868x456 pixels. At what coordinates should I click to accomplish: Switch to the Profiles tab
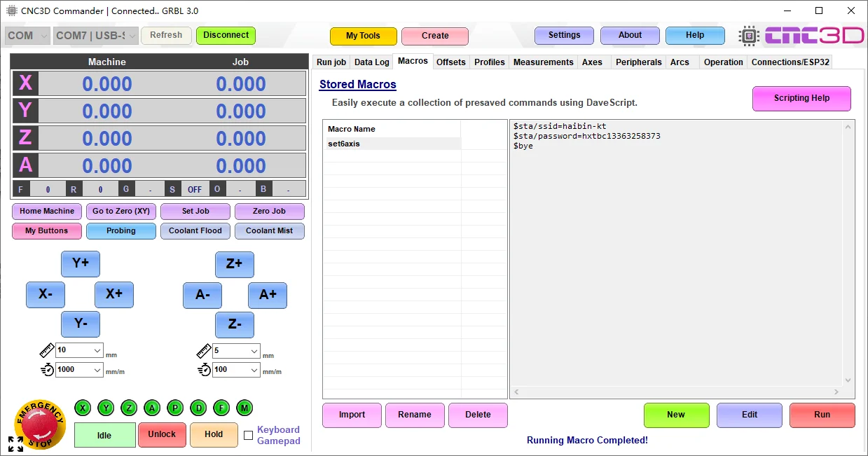tap(489, 62)
